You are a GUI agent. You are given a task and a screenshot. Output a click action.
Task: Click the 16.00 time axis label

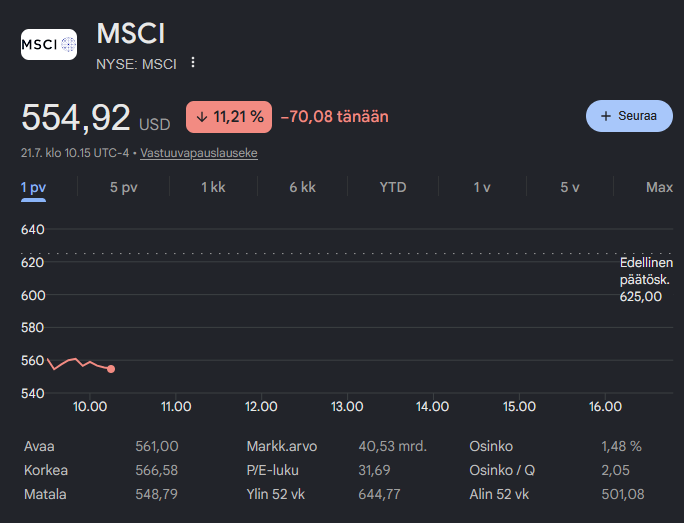point(605,407)
